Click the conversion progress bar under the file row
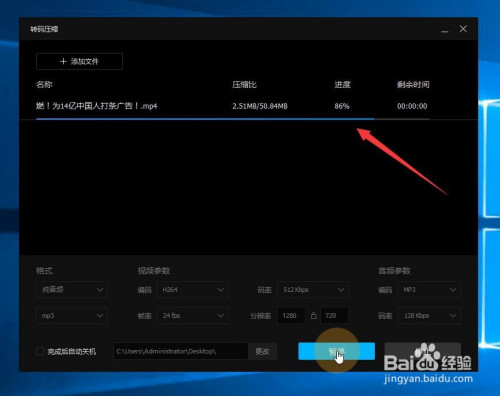The image size is (500, 396). (232, 119)
